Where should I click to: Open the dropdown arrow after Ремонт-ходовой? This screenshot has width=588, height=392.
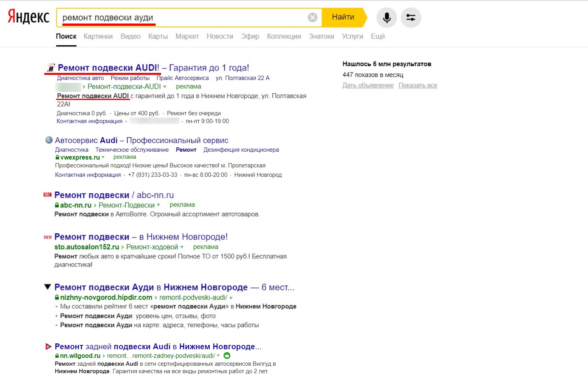[x=182, y=247]
